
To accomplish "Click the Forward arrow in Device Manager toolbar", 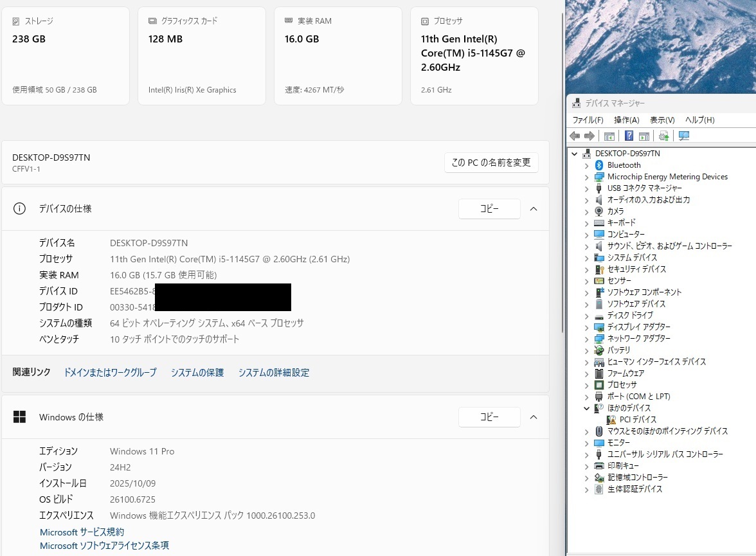I will pyautogui.click(x=589, y=136).
